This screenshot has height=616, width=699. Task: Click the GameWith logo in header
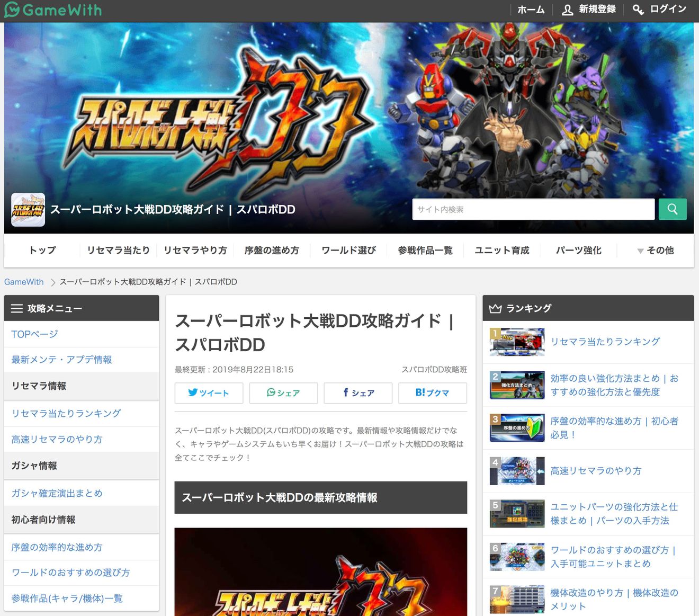[52, 10]
